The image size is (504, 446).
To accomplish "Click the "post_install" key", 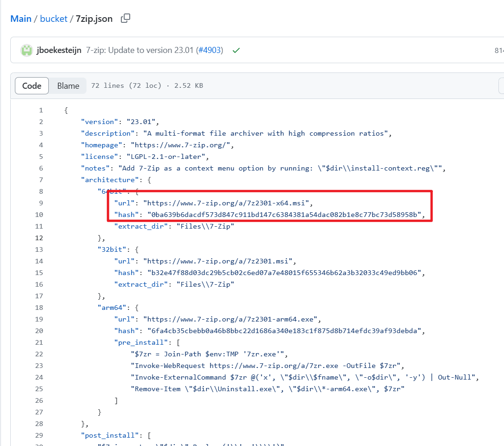I will (x=110, y=435).
